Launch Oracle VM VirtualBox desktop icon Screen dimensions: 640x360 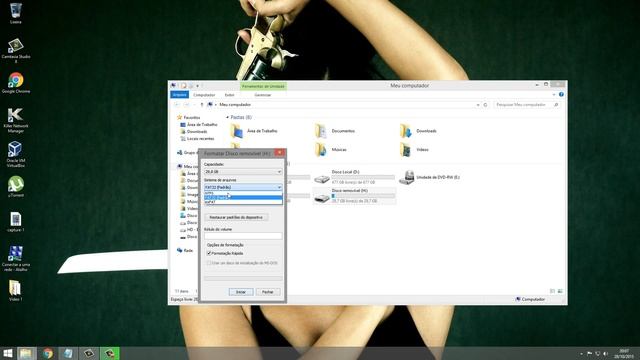point(16,154)
